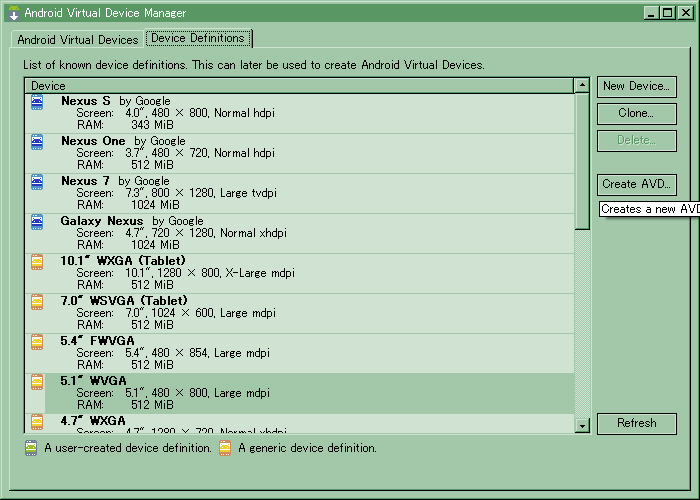Click the Android Virtual Device Manager title icon

click(x=14, y=13)
